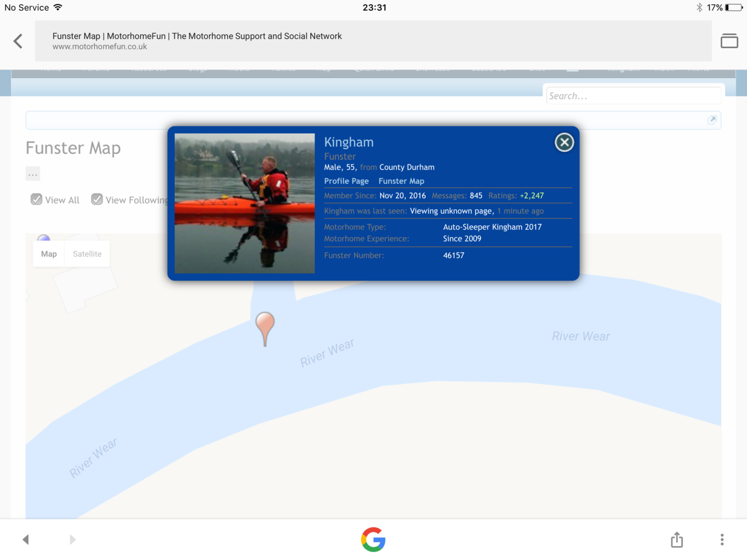Viewport: 747px width, 560px height.
Task: Close the Kingham profile popup
Action: coord(564,142)
